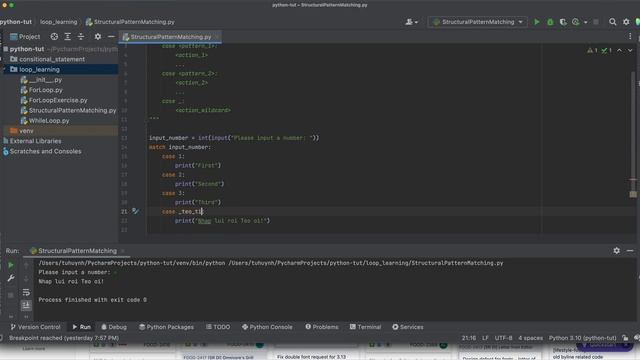Click the script path link in console output
Viewport: 640px width, 360px height.
(x=365, y=263)
